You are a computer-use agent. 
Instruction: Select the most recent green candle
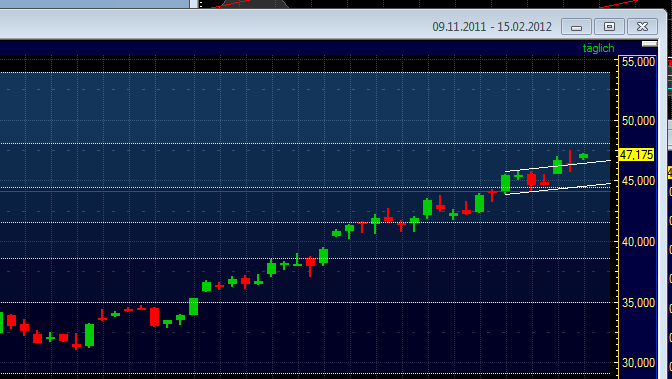click(x=583, y=156)
